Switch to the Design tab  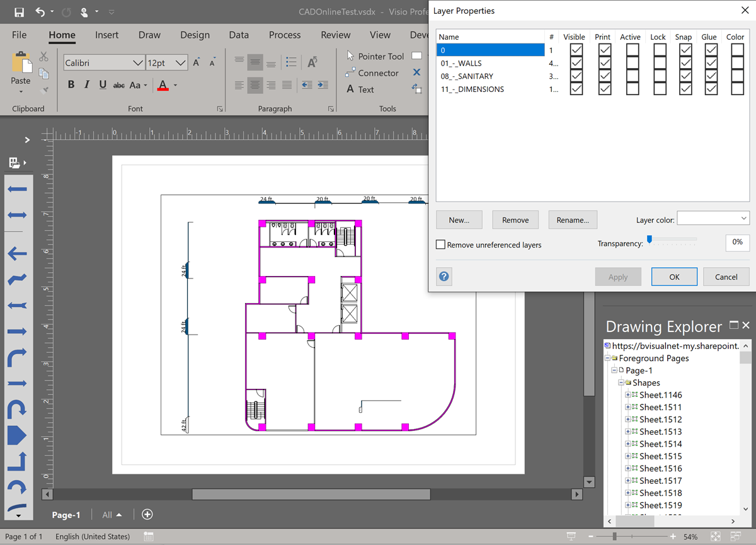click(x=195, y=35)
